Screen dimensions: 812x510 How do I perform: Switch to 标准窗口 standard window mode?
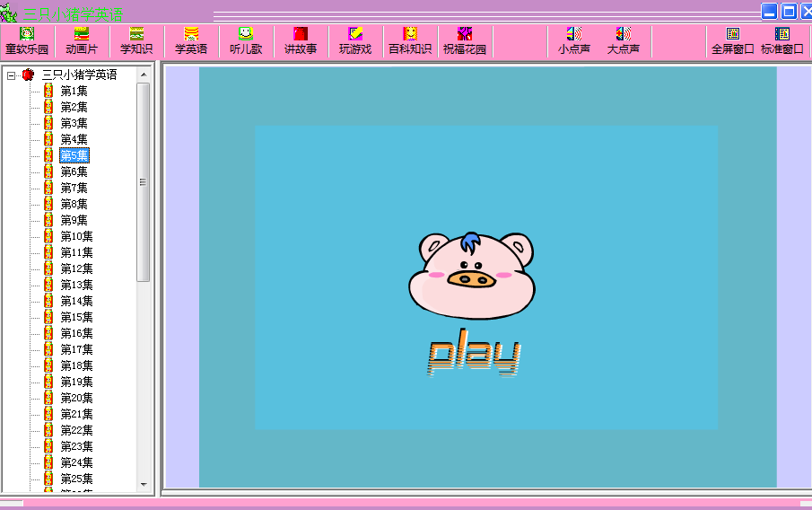coord(782,41)
